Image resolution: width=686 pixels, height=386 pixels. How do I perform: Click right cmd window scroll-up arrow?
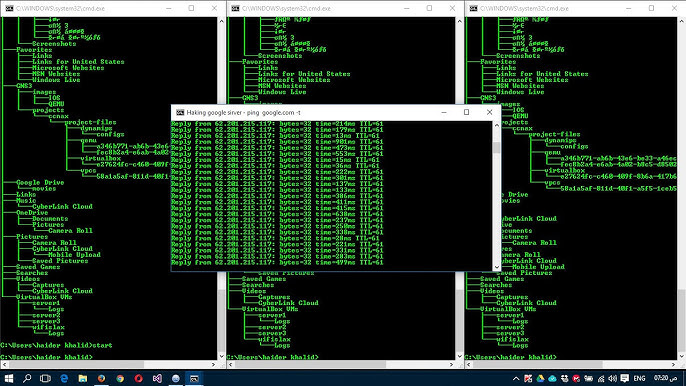coord(682,21)
